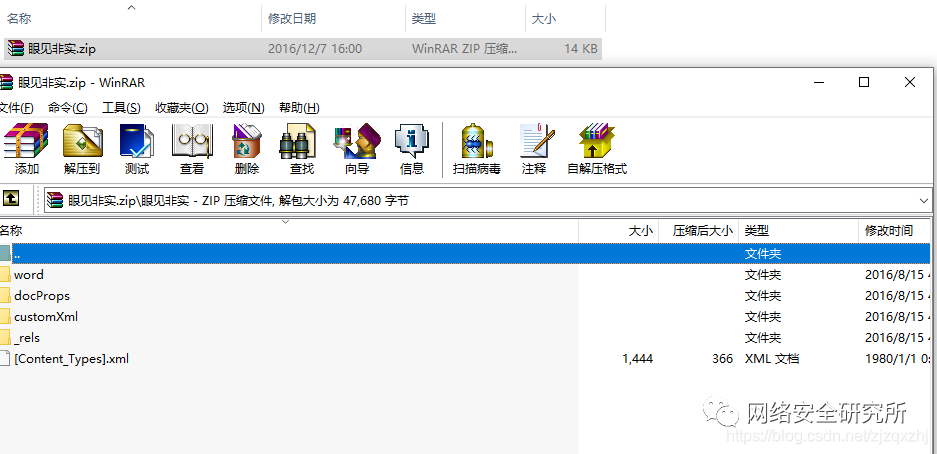Click word folder's 2016/8/15 date
937x454 pixels.
click(898, 275)
